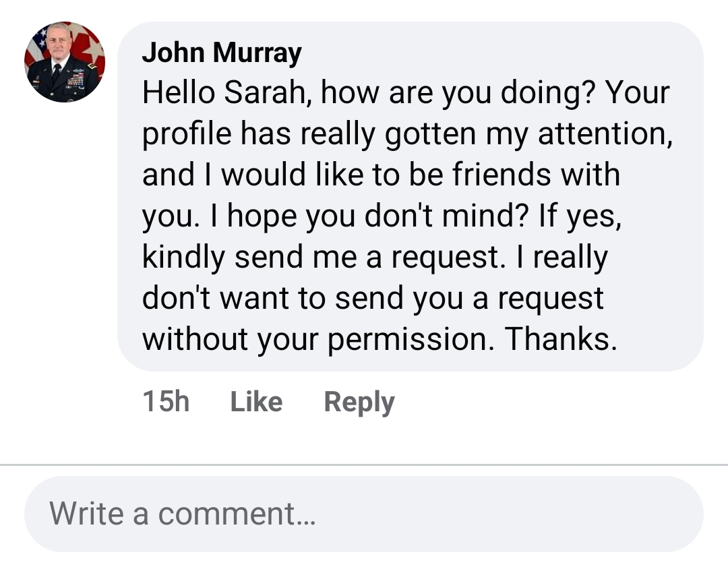728x565 pixels.
Task: Reply to John Murray's comment
Action: click(359, 402)
